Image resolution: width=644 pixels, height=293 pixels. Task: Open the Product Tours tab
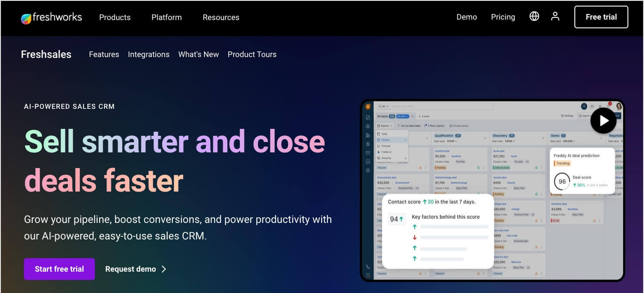click(252, 54)
